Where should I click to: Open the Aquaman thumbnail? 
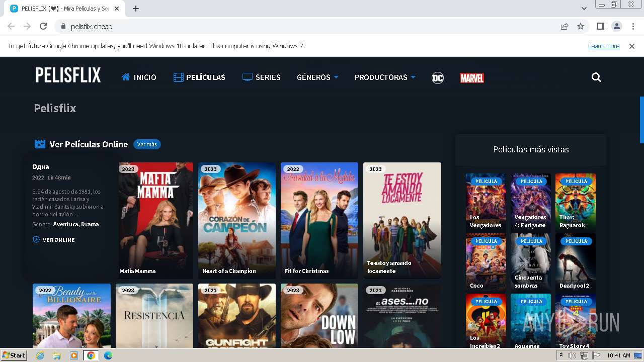click(x=531, y=321)
